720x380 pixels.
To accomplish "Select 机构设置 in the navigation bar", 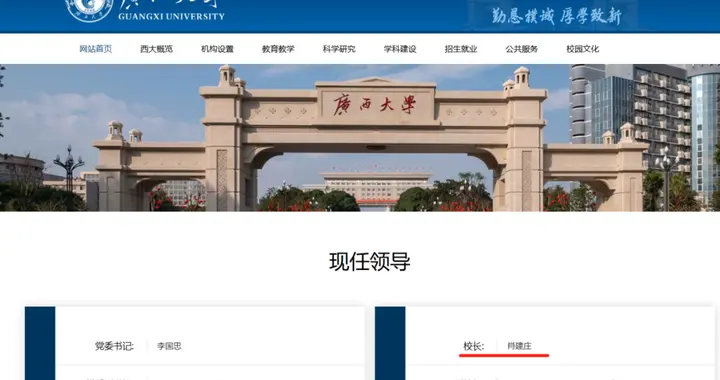I will tap(217, 49).
